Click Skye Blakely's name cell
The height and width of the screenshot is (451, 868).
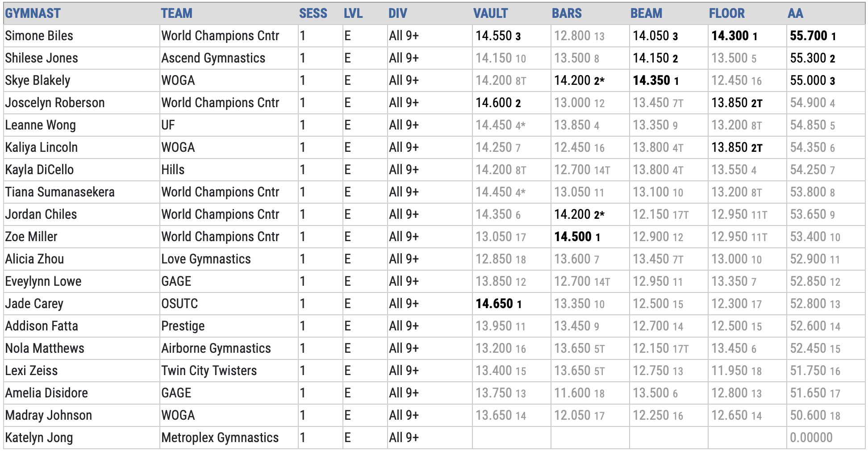pos(38,80)
